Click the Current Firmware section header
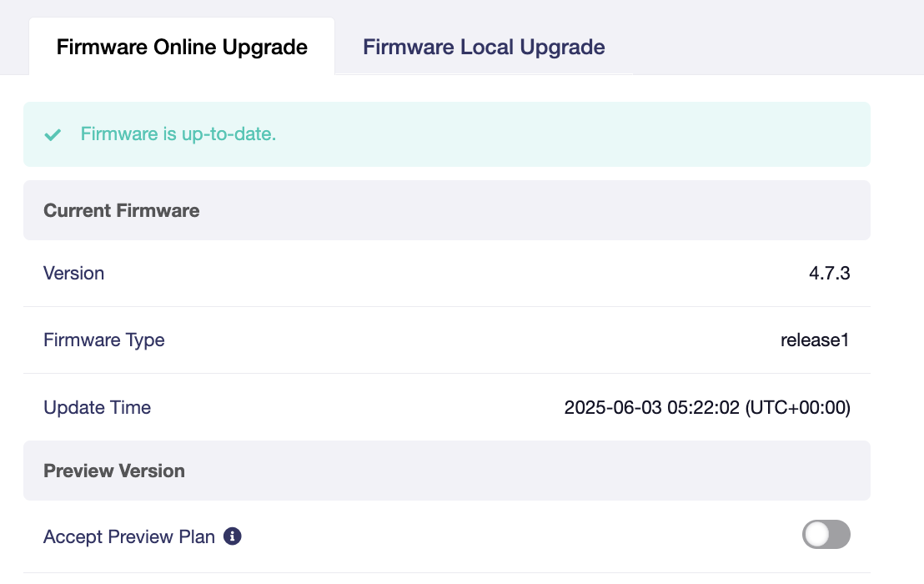Screen dimensions: 924x584 [122, 210]
